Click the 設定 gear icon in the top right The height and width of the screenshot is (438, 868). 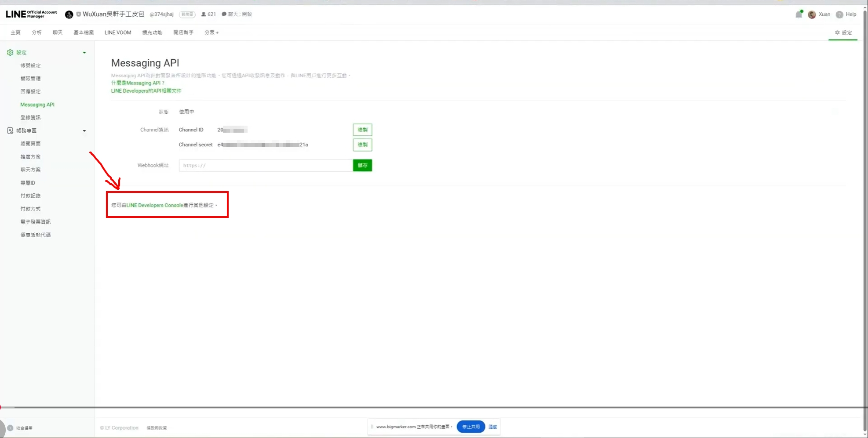click(837, 33)
